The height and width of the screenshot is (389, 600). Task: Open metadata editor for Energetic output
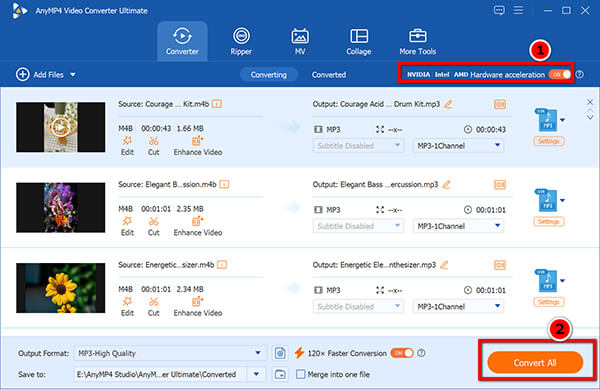[x=500, y=265]
